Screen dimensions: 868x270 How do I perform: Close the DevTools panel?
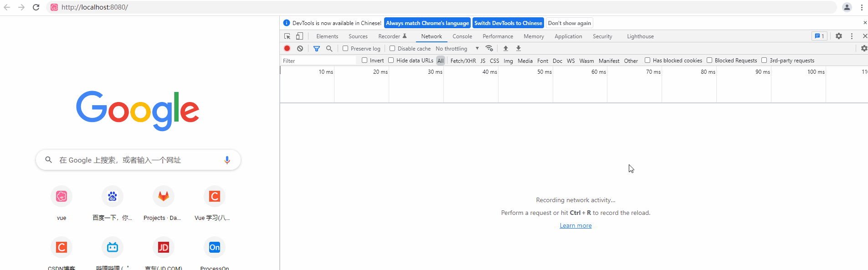click(865, 36)
